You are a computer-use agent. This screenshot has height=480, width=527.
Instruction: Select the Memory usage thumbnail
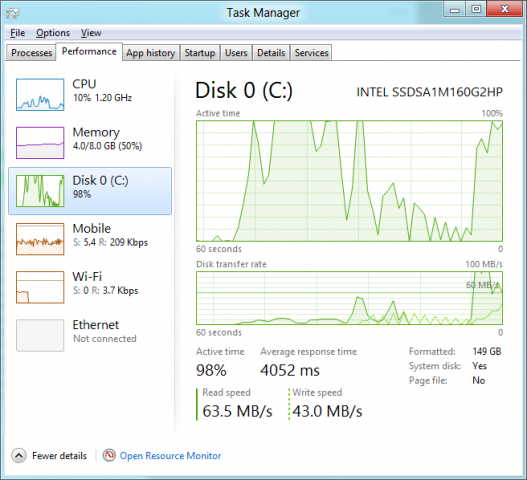coord(40,143)
